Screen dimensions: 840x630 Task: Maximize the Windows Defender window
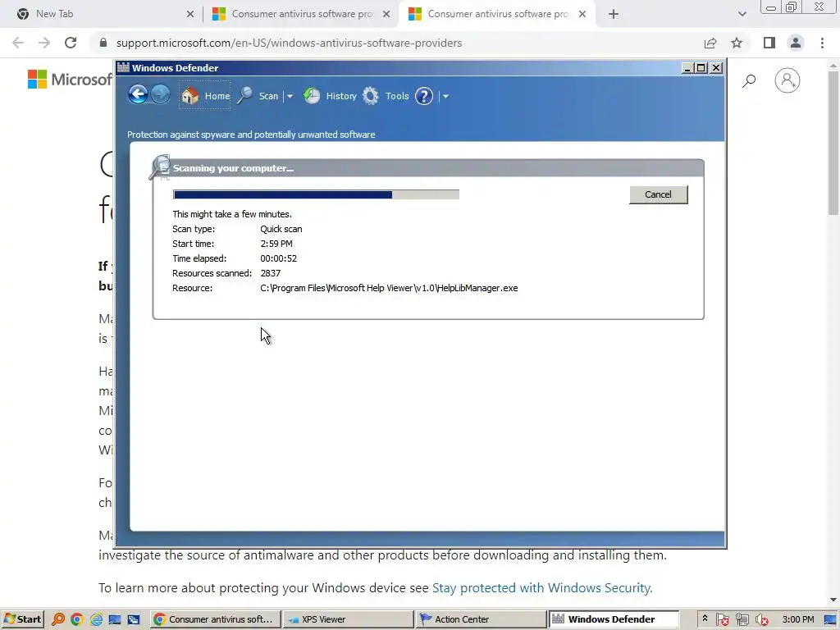click(x=701, y=68)
